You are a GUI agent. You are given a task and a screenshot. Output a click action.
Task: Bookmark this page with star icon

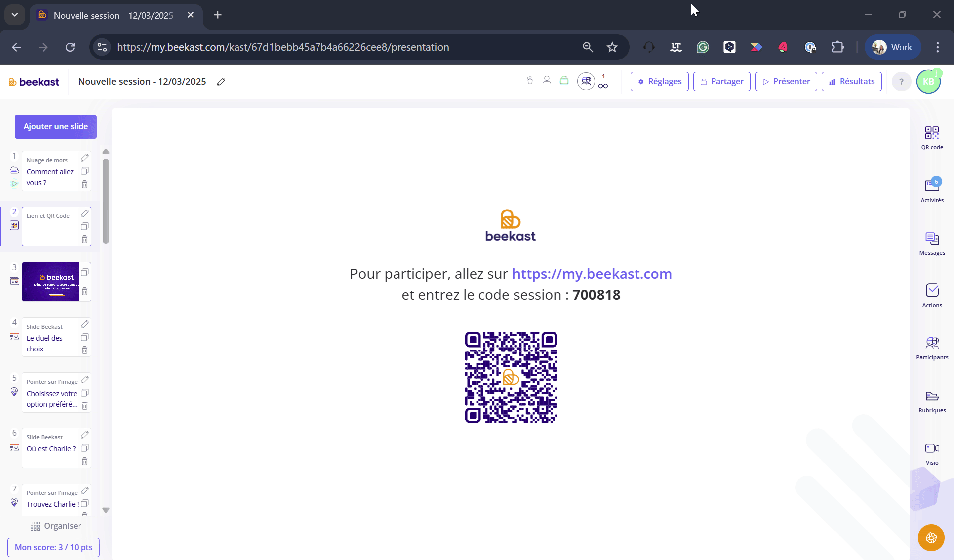click(612, 47)
